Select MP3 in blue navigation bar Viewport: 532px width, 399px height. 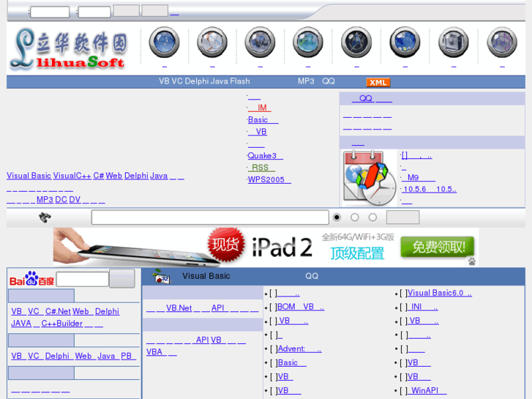[306, 81]
